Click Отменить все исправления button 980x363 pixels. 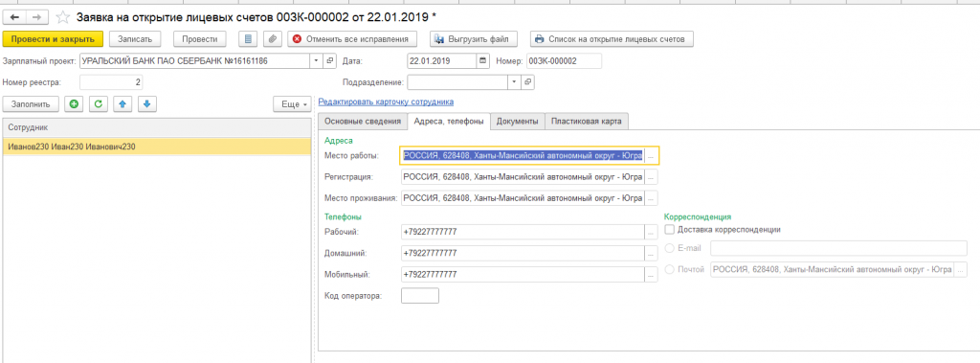pyautogui.click(x=352, y=39)
